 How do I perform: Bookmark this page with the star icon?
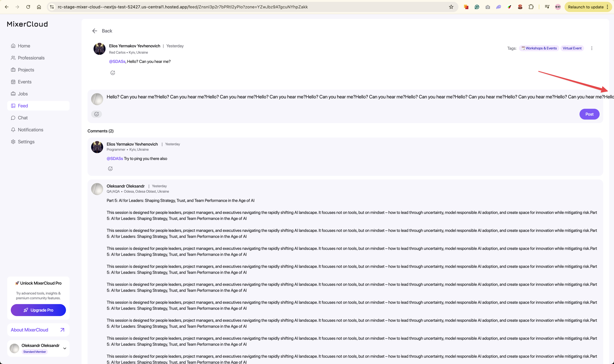451,7
